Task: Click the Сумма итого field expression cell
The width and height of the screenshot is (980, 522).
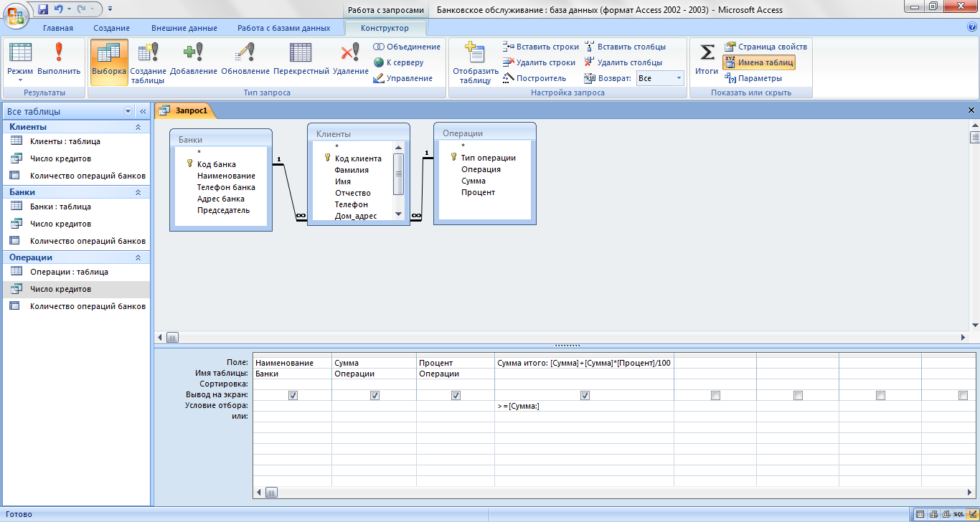Action: click(x=584, y=363)
